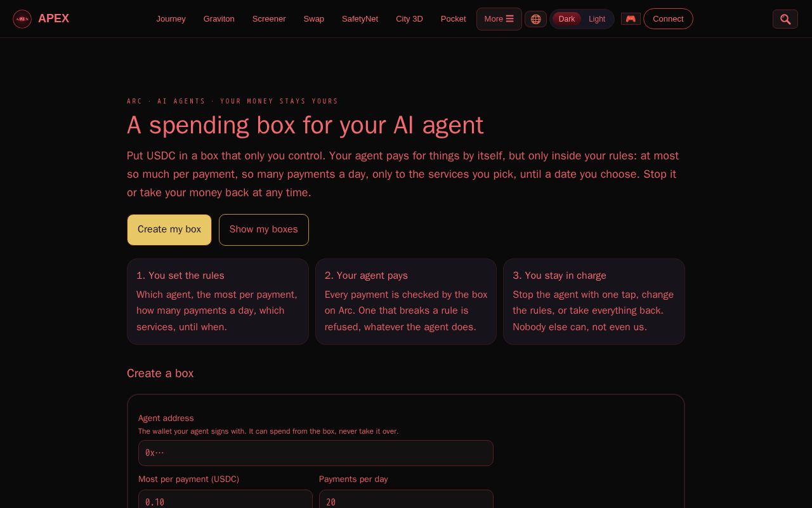Go to City 3D
Screen dimensions: 812x508
tap(409, 19)
